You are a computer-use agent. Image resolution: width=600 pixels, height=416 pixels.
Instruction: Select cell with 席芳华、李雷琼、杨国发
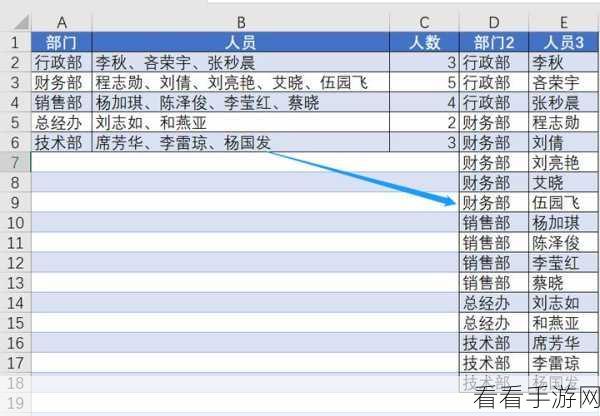[241, 142]
